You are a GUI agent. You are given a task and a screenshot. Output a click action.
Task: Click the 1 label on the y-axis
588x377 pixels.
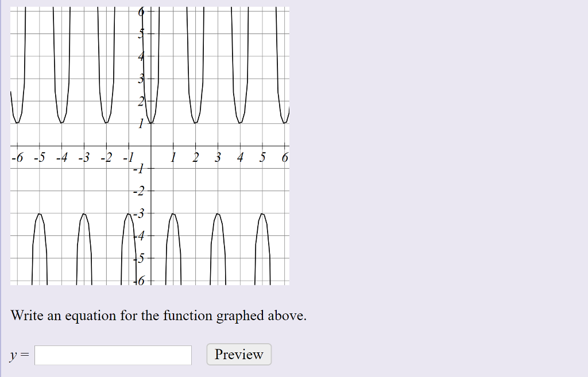(x=140, y=123)
